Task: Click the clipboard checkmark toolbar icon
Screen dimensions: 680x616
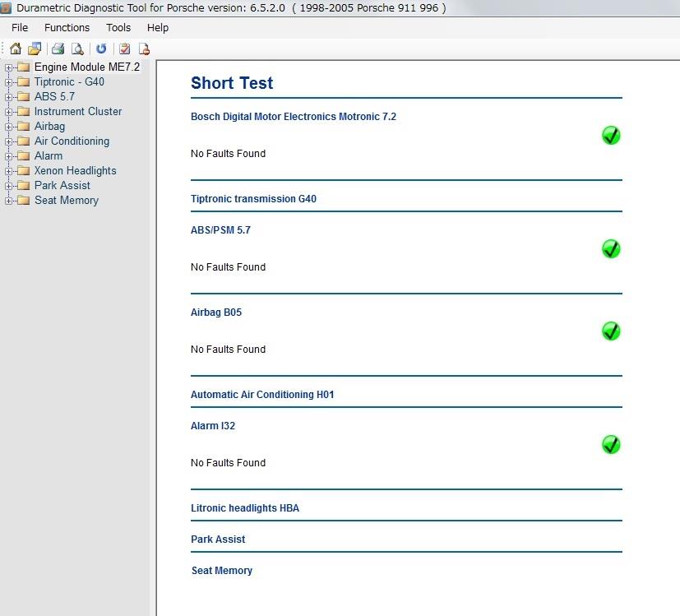Action: [125, 49]
